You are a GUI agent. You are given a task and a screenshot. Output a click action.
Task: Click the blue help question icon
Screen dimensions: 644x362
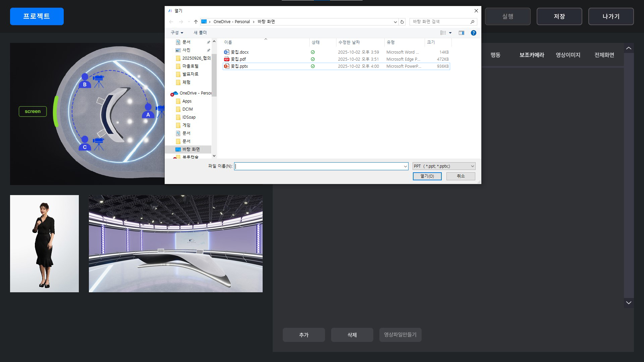(473, 33)
